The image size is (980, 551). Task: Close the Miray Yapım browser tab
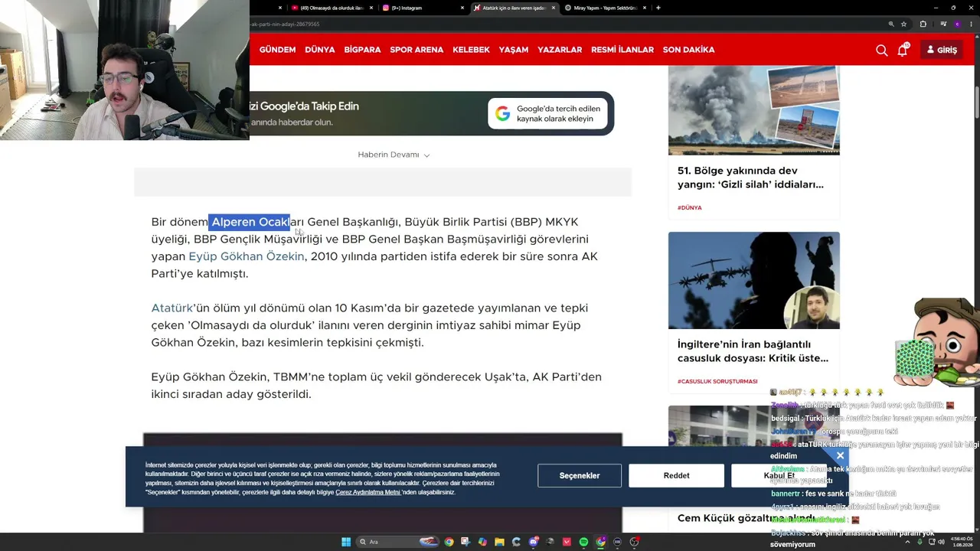tap(645, 8)
